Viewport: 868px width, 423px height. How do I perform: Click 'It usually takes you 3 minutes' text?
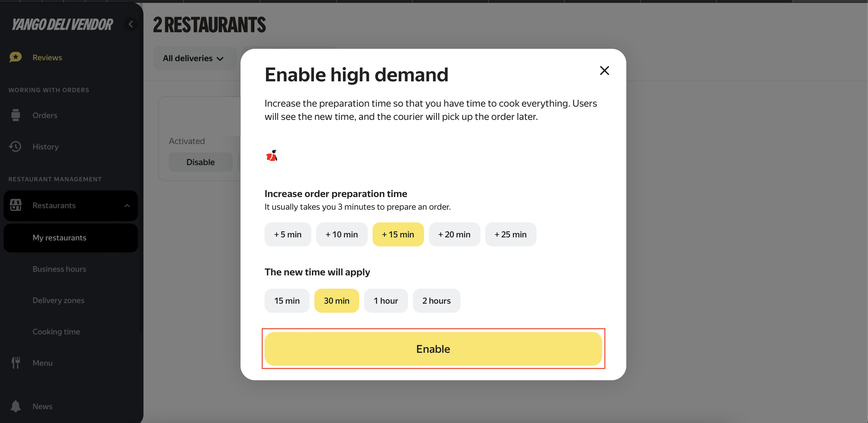(x=357, y=207)
